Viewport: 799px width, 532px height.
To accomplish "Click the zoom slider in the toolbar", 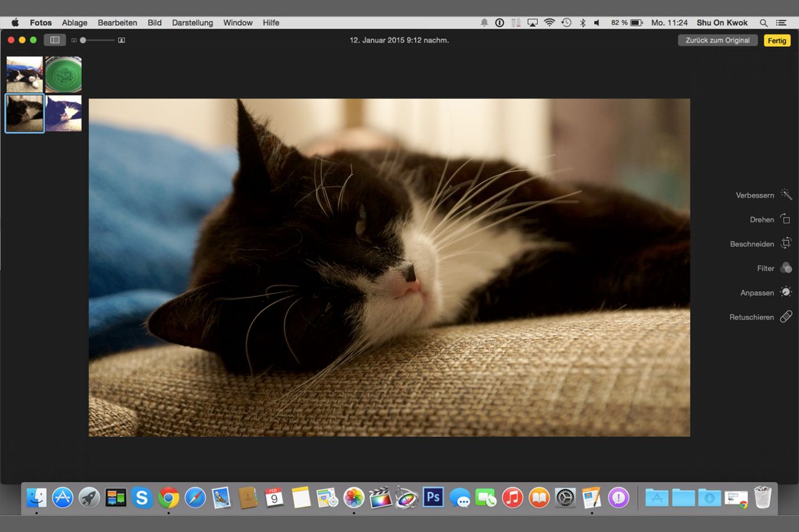I will (x=97, y=40).
